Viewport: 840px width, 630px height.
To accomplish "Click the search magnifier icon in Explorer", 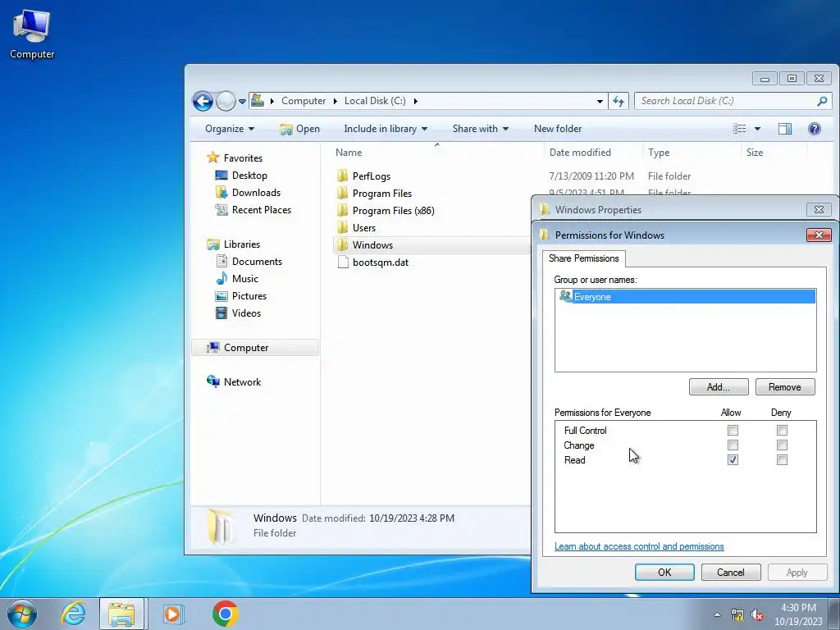I will 822,101.
